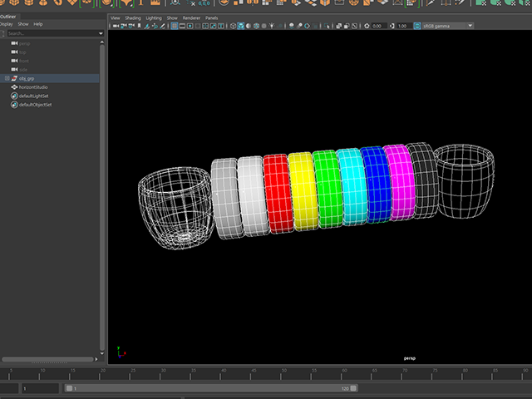This screenshot has width=532, height=399.
Task: Open the viewport Show menu
Action: [x=172, y=18]
